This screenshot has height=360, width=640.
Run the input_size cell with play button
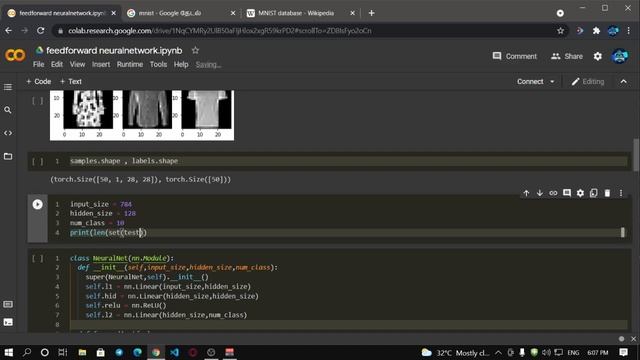pyautogui.click(x=38, y=204)
